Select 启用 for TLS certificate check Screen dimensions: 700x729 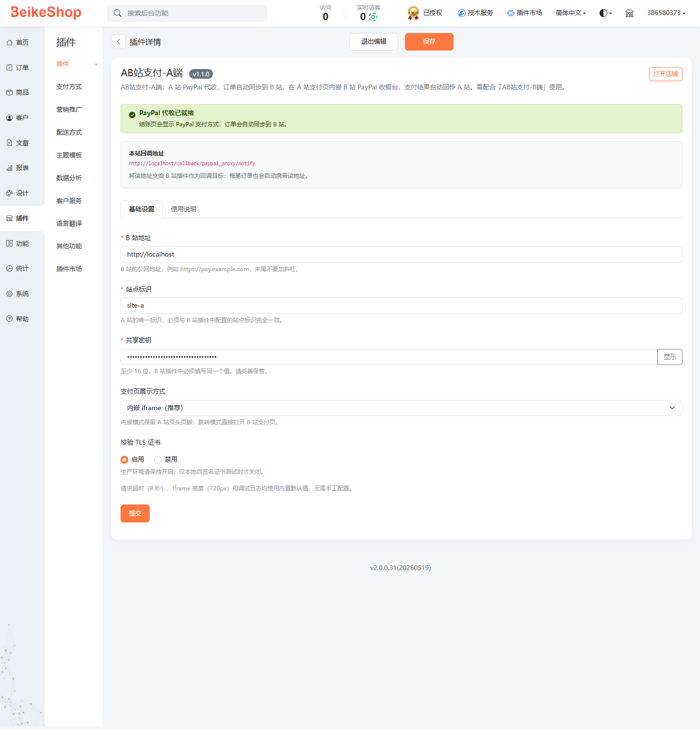coord(124,460)
